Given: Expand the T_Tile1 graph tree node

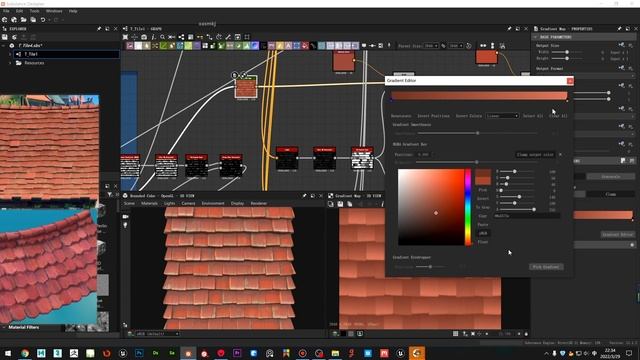Looking at the screenshot, I should tap(10, 54).
